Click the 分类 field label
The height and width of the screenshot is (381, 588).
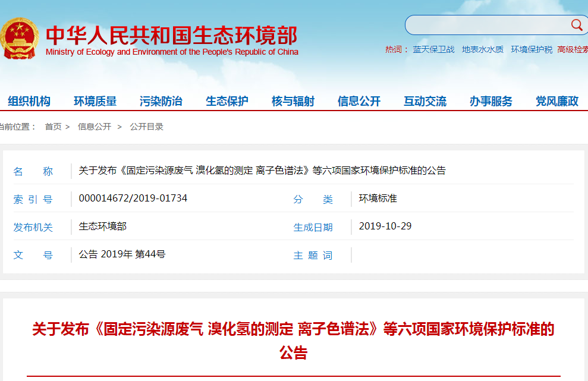coord(313,200)
